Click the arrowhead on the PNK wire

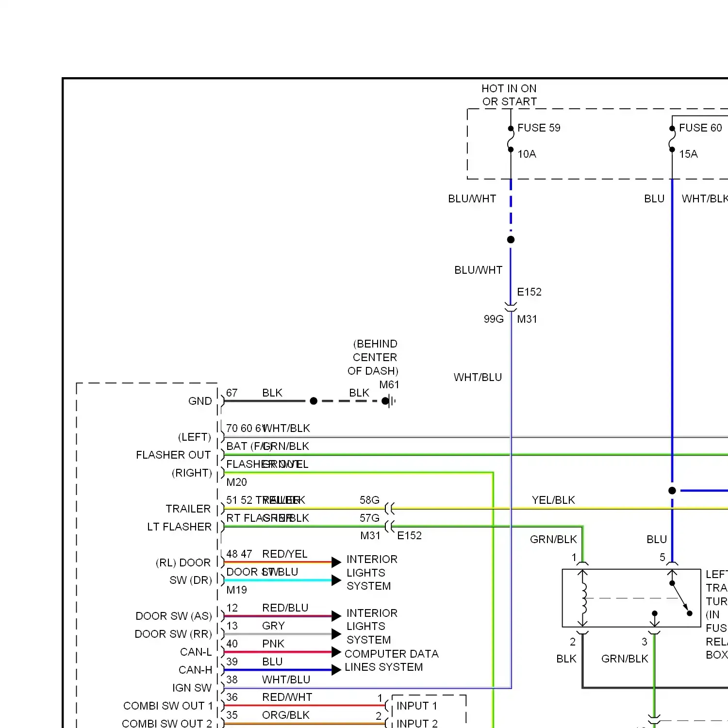click(x=336, y=652)
